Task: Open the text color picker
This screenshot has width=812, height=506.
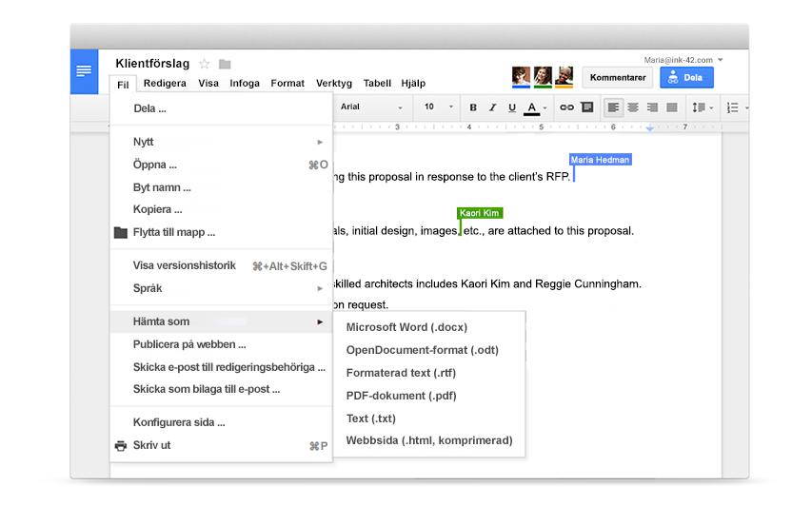Action: [x=534, y=107]
